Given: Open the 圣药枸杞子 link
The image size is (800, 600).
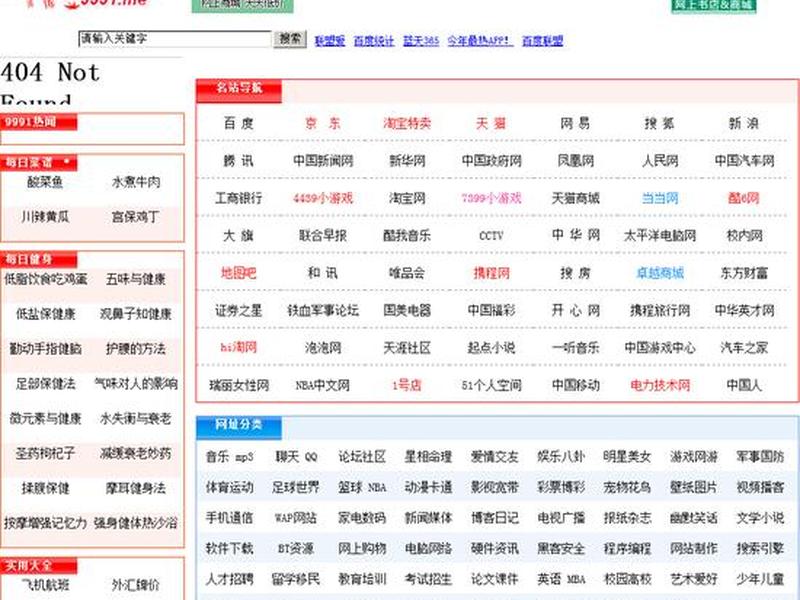Looking at the screenshot, I should 45,454.
